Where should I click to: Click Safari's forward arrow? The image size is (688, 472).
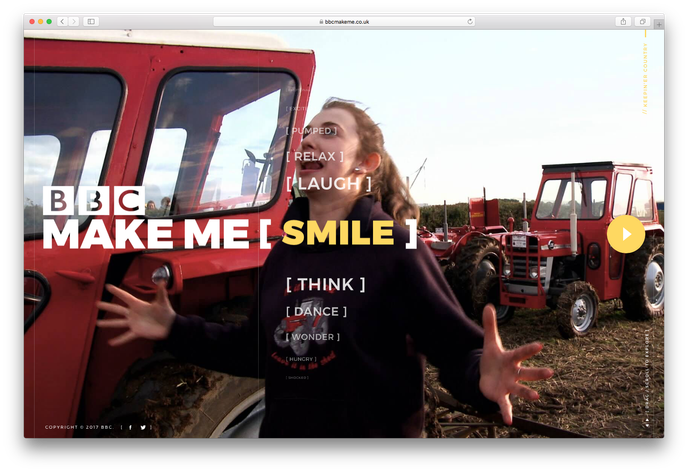pos(73,21)
